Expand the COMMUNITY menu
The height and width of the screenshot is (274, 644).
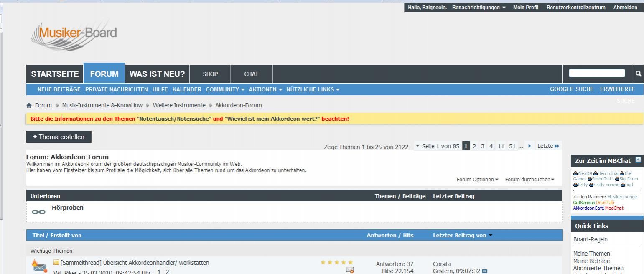[225, 89]
